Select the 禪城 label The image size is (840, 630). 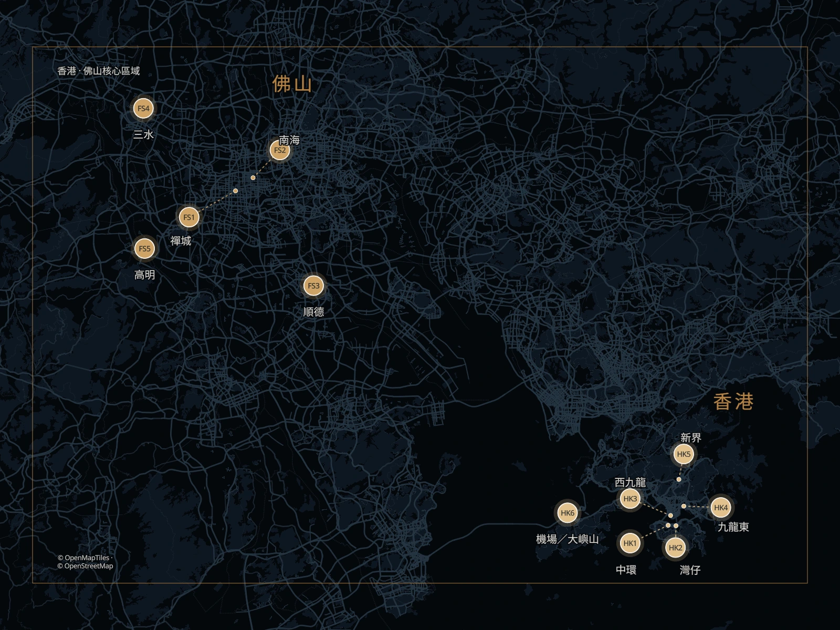click(x=181, y=241)
